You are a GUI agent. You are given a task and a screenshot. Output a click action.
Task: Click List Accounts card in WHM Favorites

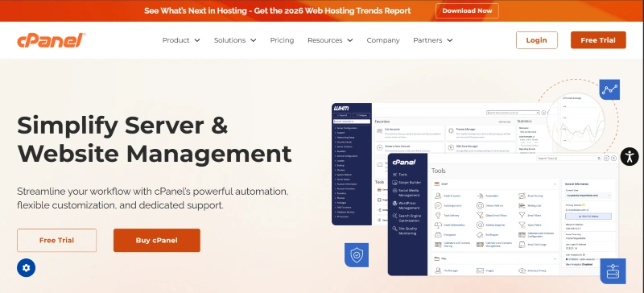[409, 133]
